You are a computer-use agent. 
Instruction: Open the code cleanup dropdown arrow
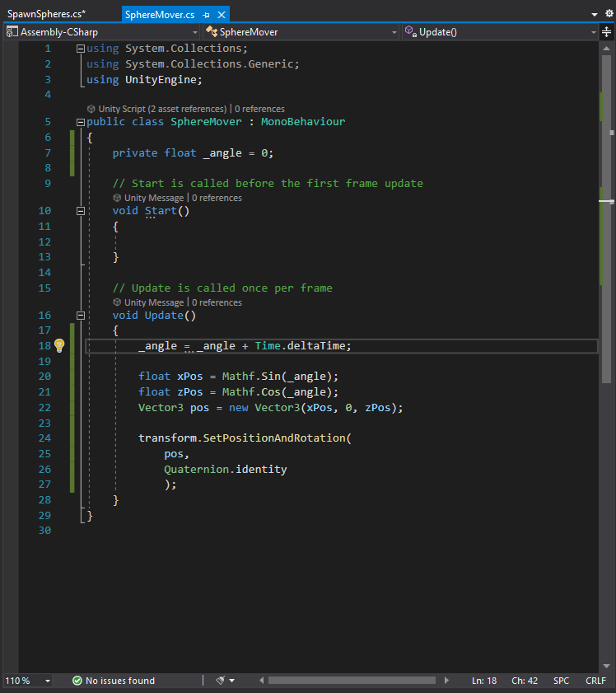click(232, 681)
